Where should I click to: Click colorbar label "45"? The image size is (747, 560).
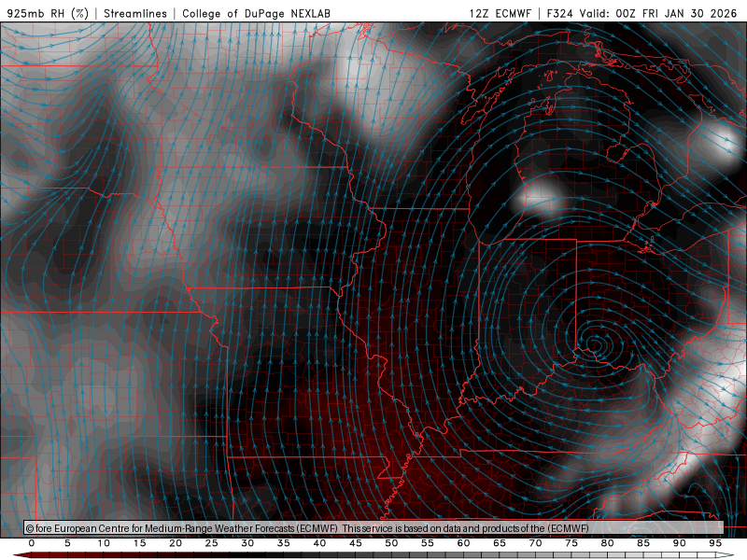pyautogui.click(x=356, y=543)
